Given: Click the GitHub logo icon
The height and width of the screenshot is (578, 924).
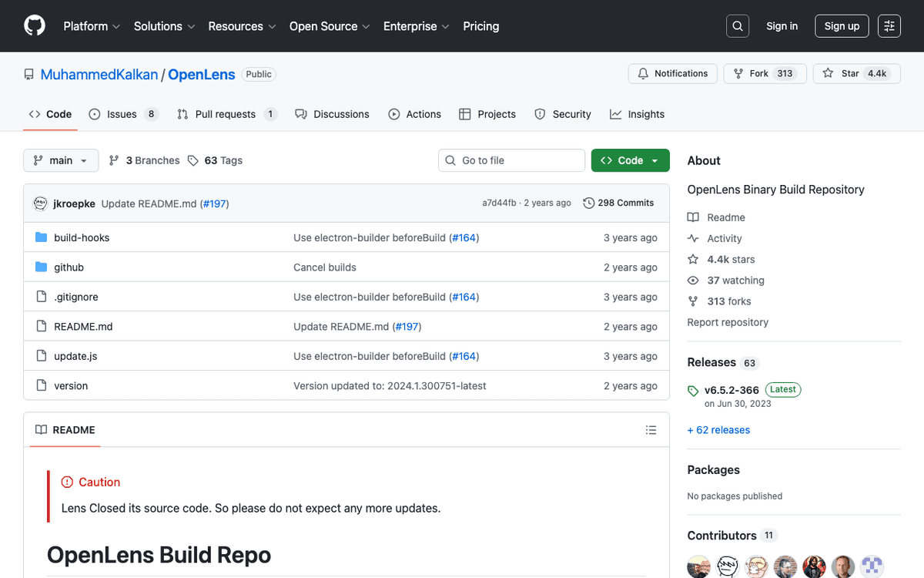Looking at the screenshot, I should tap(35, 26).
